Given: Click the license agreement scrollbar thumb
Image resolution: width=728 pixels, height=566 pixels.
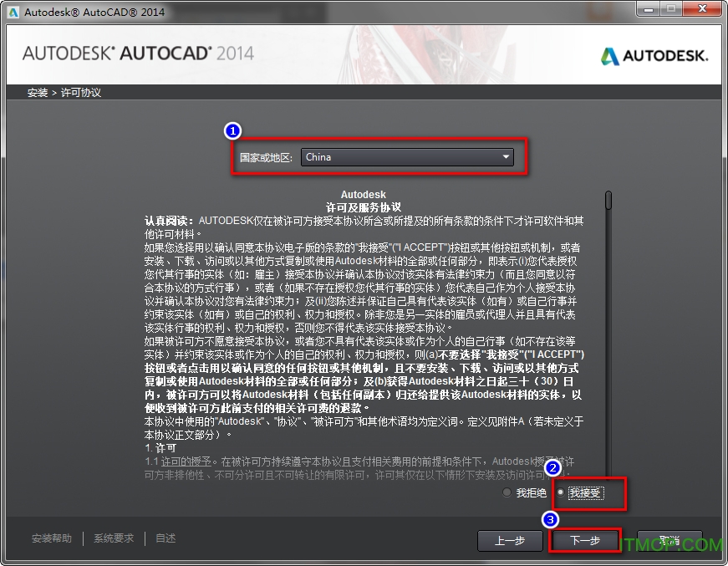Looking at the screenshot, I should pyautogui.click(x=608, y=200).
